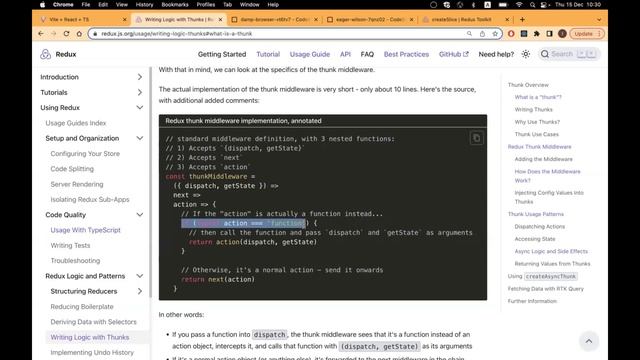640x360 pixels.
Task: Open new tab with plus icon
Action: [522, 19]
